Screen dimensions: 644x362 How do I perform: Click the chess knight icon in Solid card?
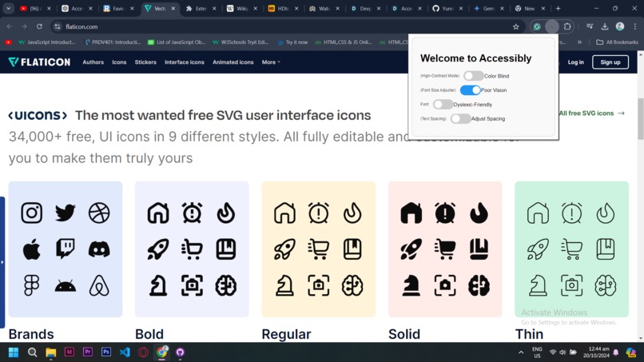coord(411,285)
